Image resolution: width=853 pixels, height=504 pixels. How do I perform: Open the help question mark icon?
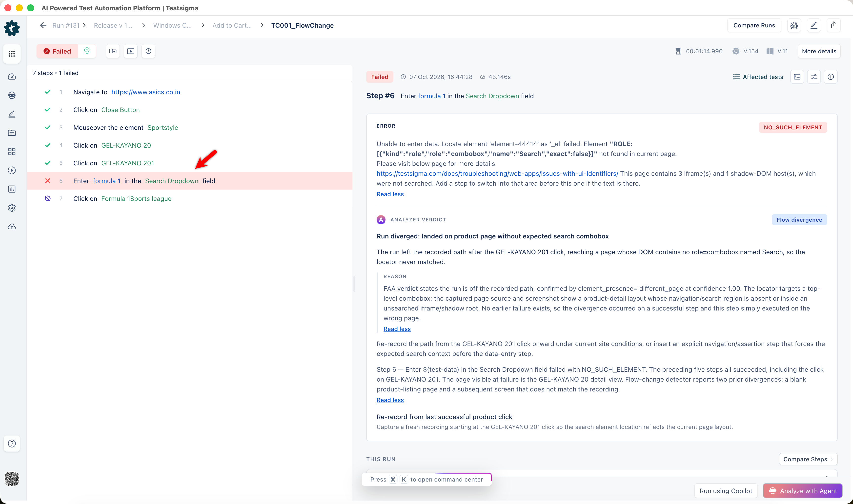pos(12,444)
